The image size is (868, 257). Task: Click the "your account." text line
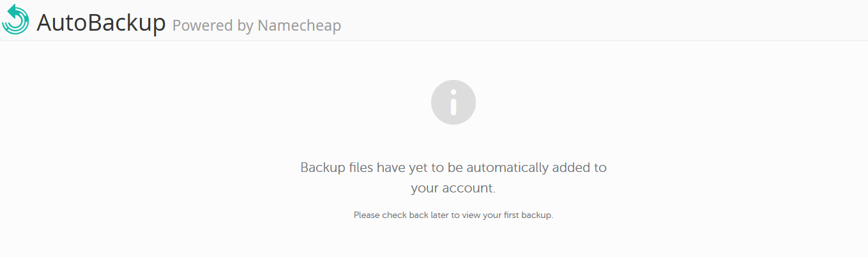(453, 189)
